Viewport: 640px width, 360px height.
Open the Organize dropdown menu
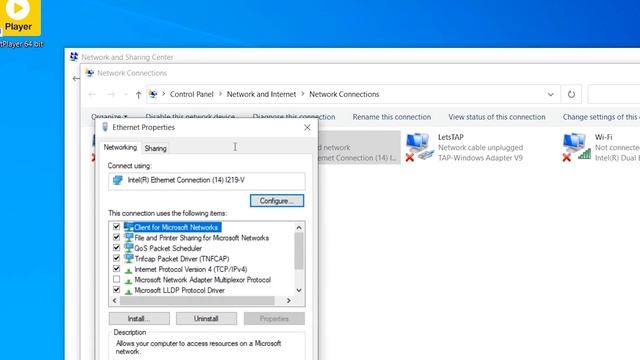(x=109, y=117)
